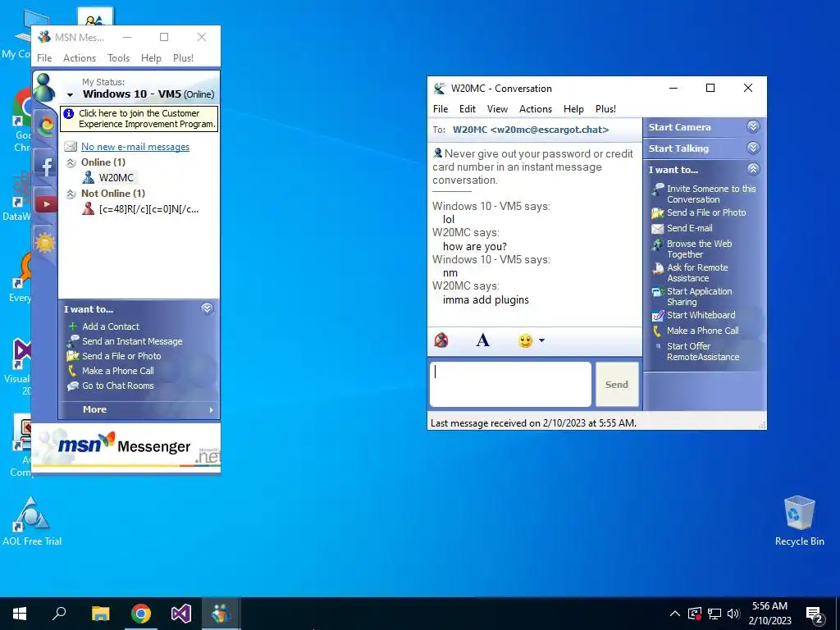
Task: Expand the More submenu arrow
Action: 211,410
